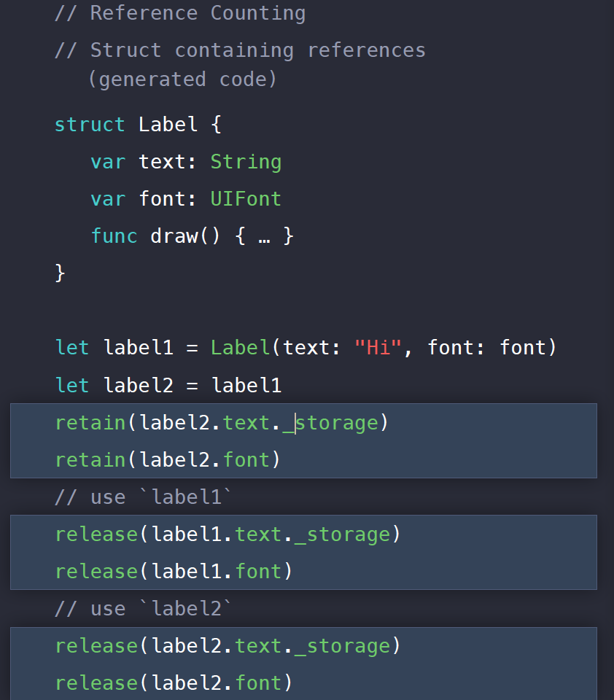Click the 'String' type on the text property
The width and height of the screenshot is (614, 700).
tap(246, 162)
